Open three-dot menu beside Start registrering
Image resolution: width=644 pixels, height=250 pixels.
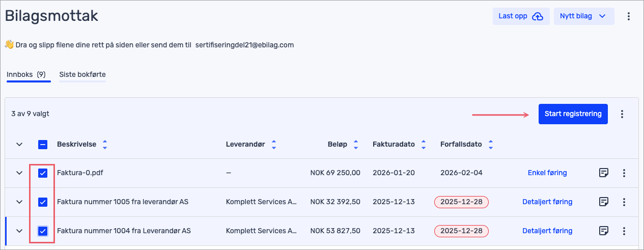coord(622,114)
